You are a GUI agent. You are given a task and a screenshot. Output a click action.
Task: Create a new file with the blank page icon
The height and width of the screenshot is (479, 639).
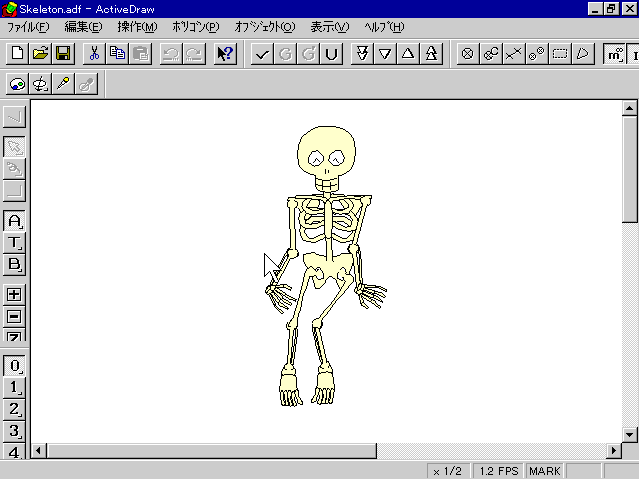point(18,53)
